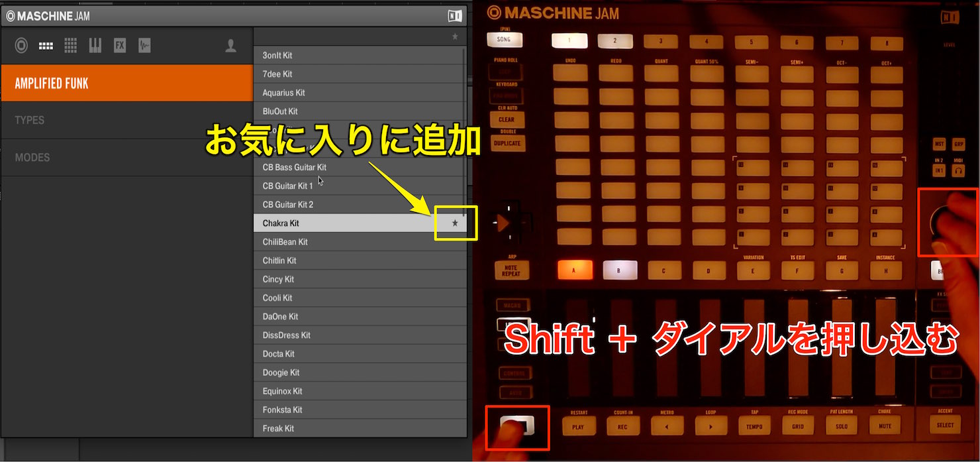Select the Groups browser icon
Screen dimensions: 980x462
coord(46,46)
